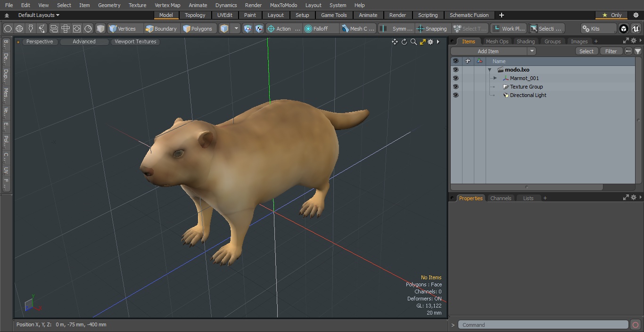Click the viewport rotate icon

click(404, 42)
